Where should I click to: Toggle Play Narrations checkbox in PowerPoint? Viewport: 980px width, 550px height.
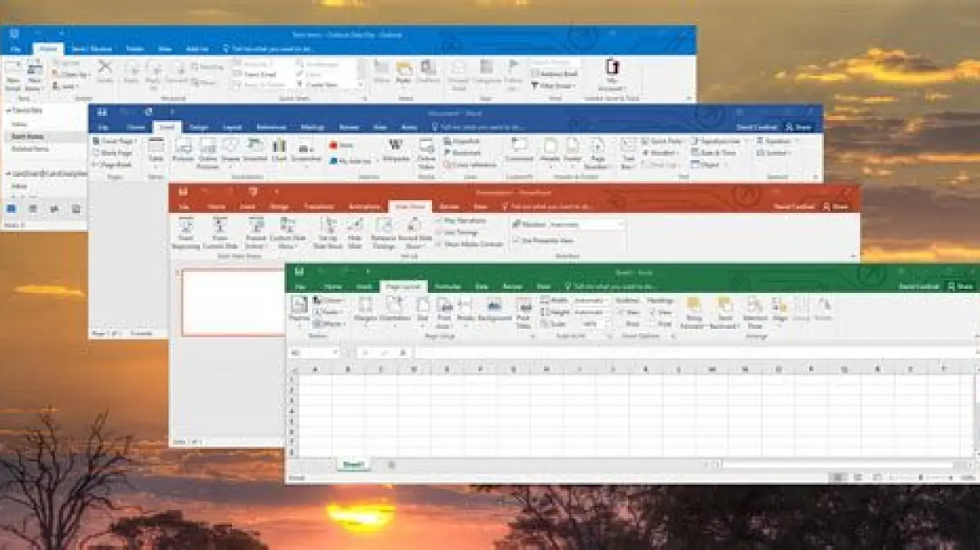(439, 221)
